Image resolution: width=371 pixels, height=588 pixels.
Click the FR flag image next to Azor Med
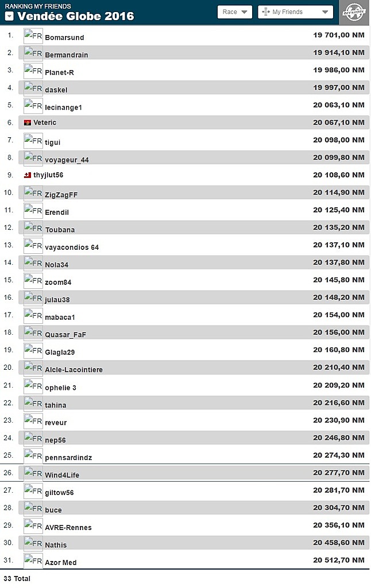(x=33, y=561)
